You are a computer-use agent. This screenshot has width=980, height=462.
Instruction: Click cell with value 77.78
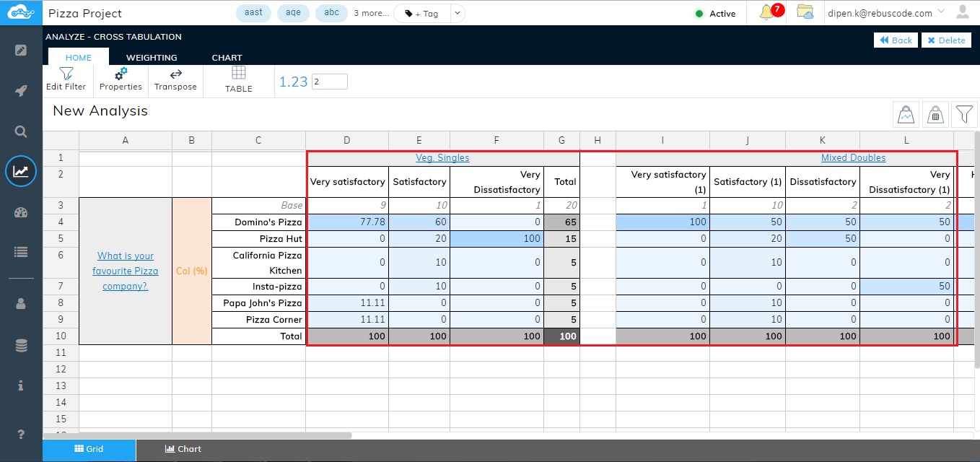click(x=347, y=222)
